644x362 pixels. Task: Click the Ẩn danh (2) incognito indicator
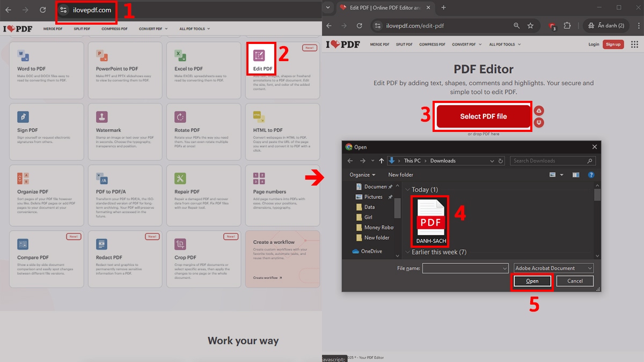605,26
